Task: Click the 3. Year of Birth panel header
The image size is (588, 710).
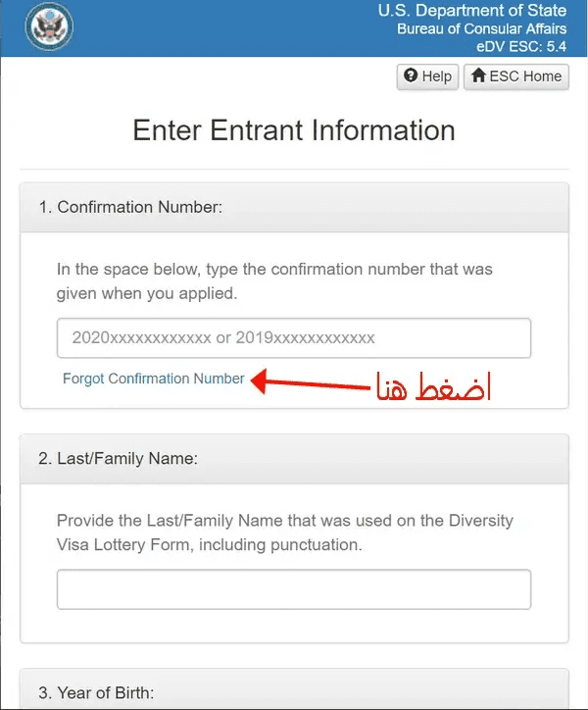Action: [x=293, y=692]
